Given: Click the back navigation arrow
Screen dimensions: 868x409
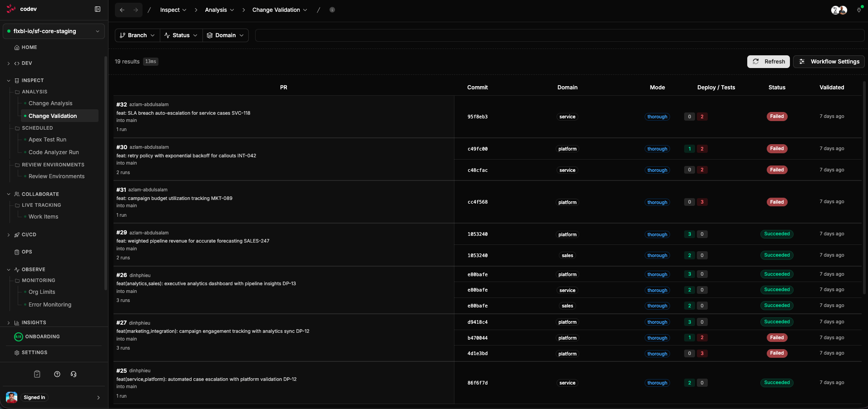Looking at the screenshot, I should 122,10.
